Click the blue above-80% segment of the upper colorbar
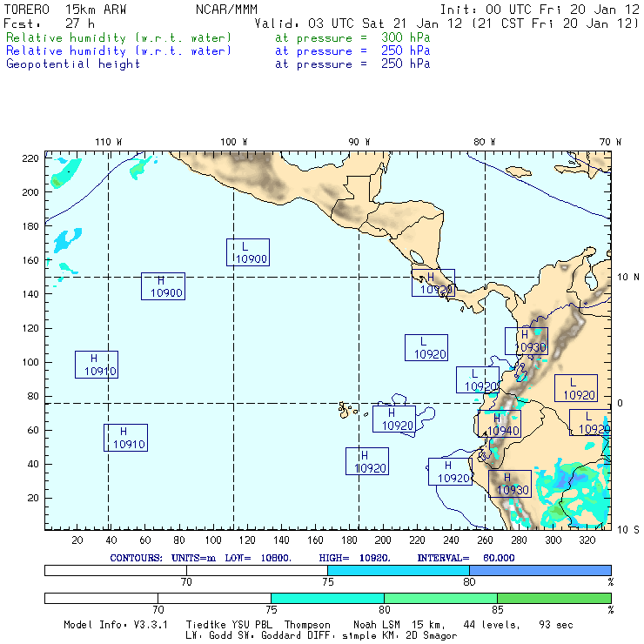This screenshot has width=644, height=644. coord(540,571)
